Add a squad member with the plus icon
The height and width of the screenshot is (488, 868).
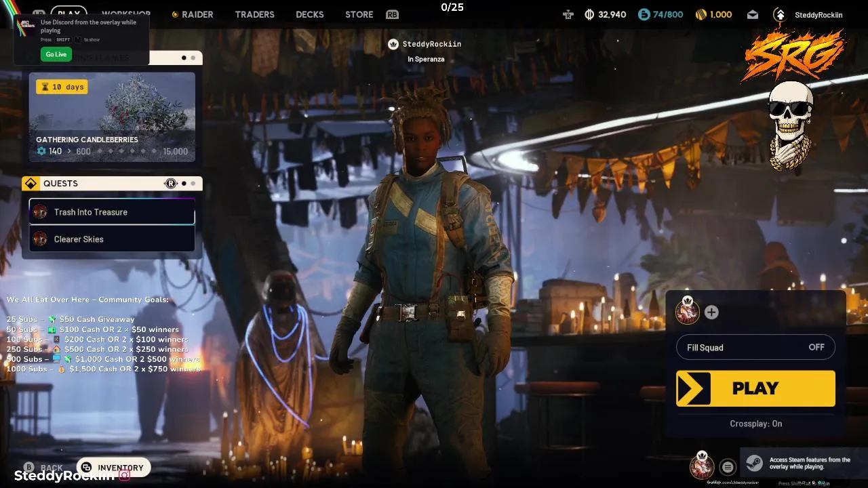pyautogui.click(x=711, y=312)
